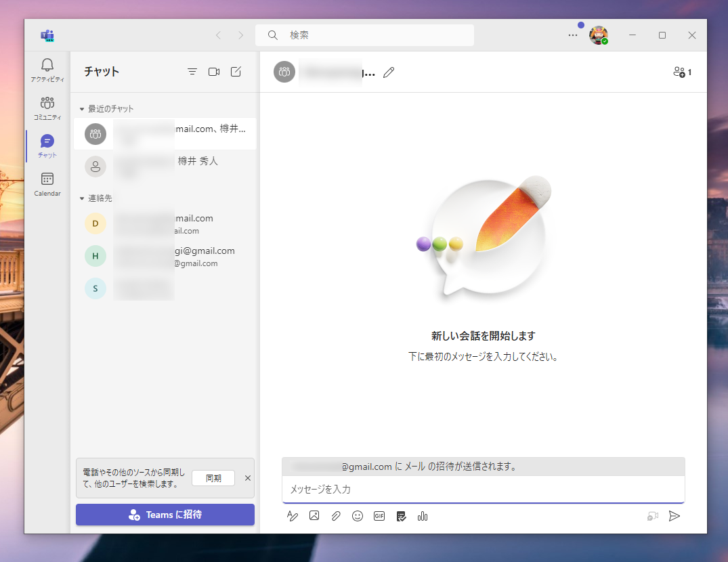728x562 pixels.
Task: Open text formatting options
Action: click(x=293, y=516)
